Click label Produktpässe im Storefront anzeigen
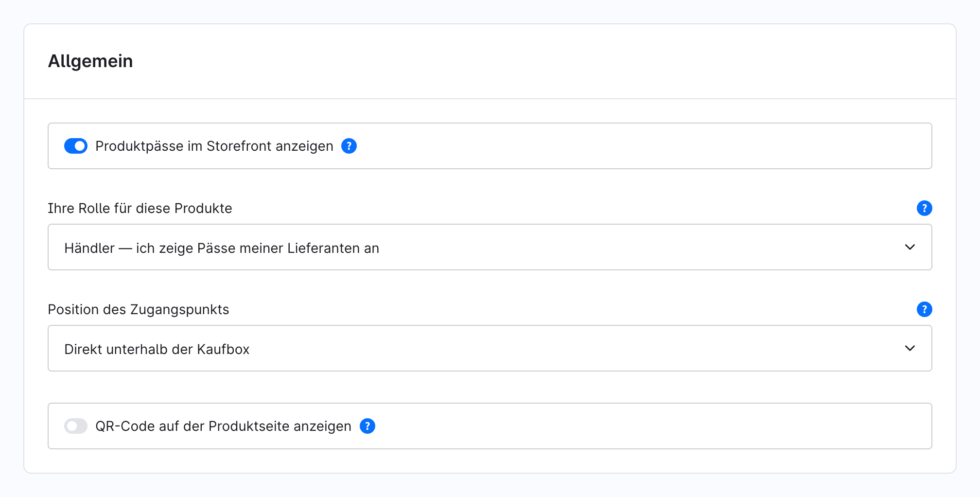 click(x=214, y=146)
